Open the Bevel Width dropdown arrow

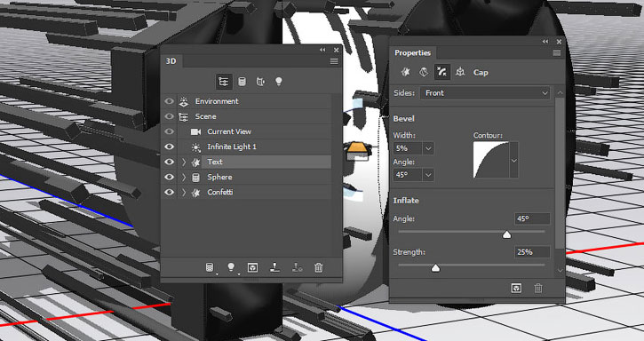pos(428,148)
